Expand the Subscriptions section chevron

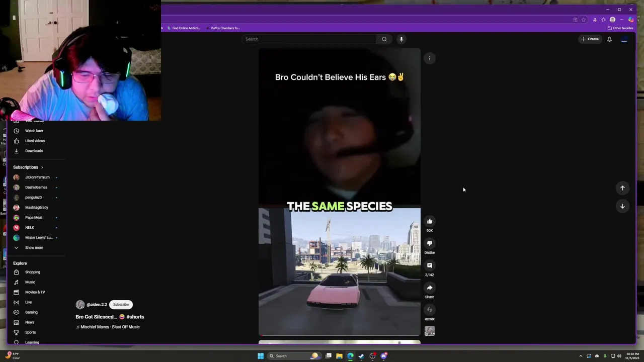click(x=42, y=167)
